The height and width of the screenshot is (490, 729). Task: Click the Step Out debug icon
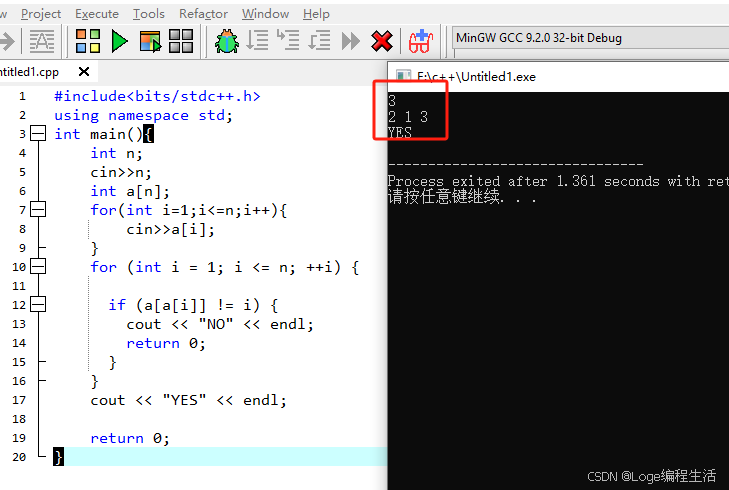319,40
